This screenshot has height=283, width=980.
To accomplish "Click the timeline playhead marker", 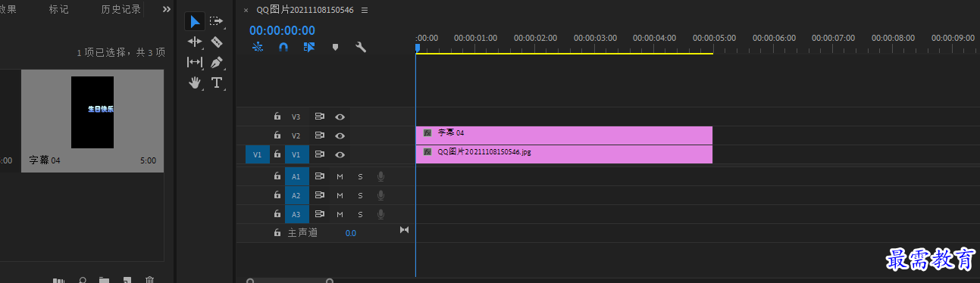I will (x=417, y=48).
